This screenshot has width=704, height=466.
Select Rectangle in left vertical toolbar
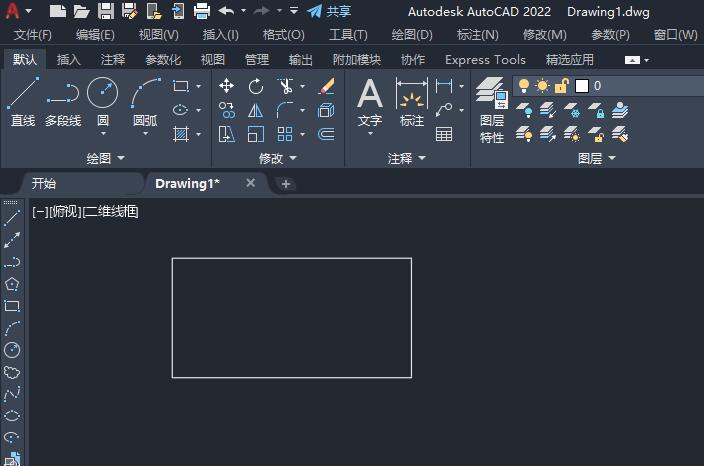pos(12,306)
